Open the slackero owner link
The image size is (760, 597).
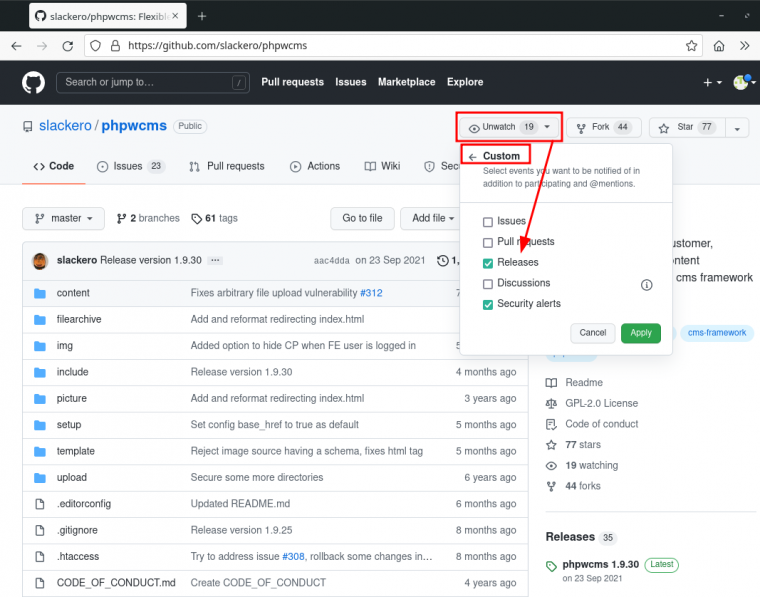click(65, 126)
